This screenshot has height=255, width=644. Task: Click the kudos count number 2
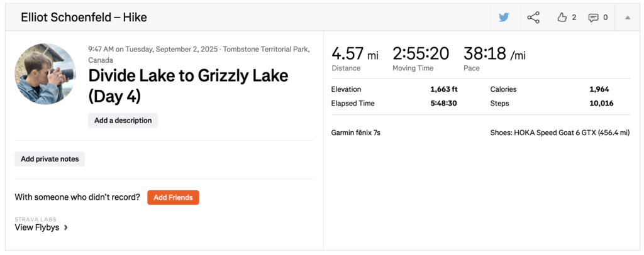[x=574, y=18]
